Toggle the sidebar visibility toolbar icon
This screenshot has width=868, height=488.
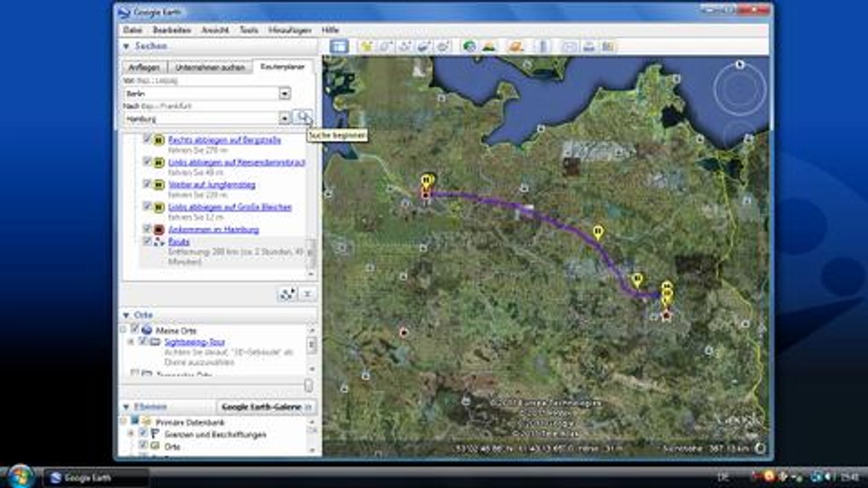339,46
